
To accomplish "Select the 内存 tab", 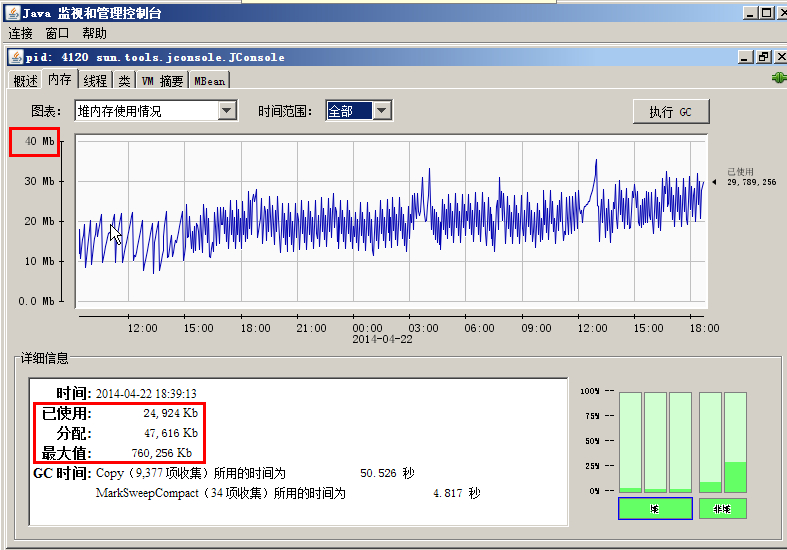I will pos(60,79).
